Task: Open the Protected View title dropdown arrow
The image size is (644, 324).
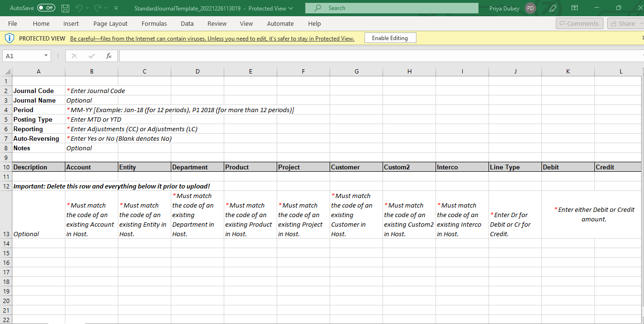Action: click(x=291, y=8)
